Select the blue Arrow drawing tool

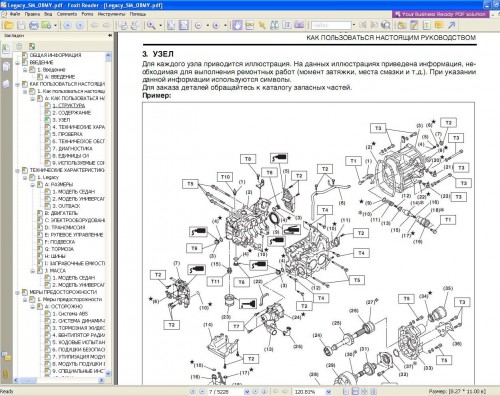[x=451, y=25]
